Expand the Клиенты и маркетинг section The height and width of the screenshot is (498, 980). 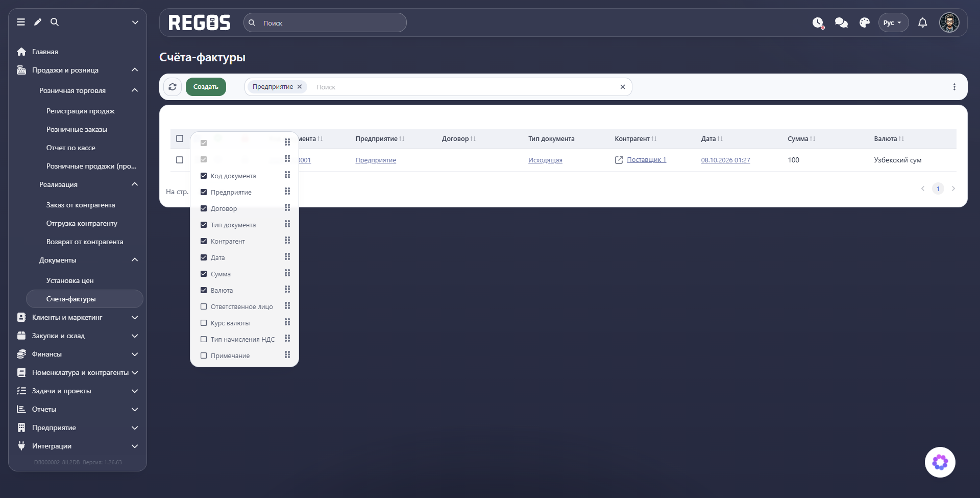(135, 317)
